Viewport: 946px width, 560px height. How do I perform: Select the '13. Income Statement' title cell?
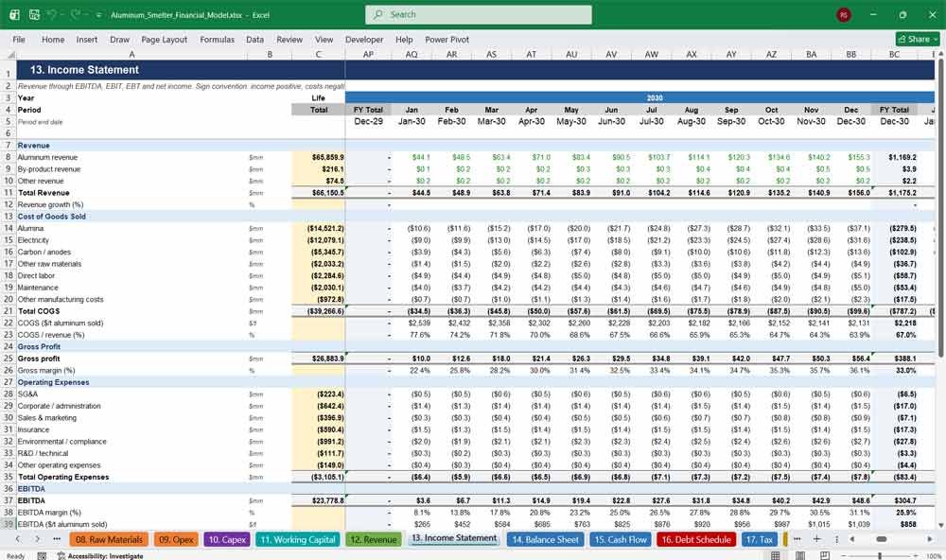tap(132, 70)
